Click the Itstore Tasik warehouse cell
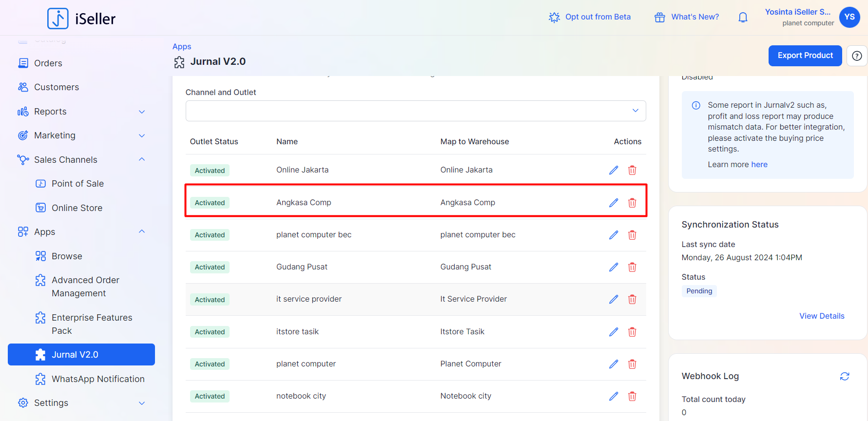 [x=462, y=332]
